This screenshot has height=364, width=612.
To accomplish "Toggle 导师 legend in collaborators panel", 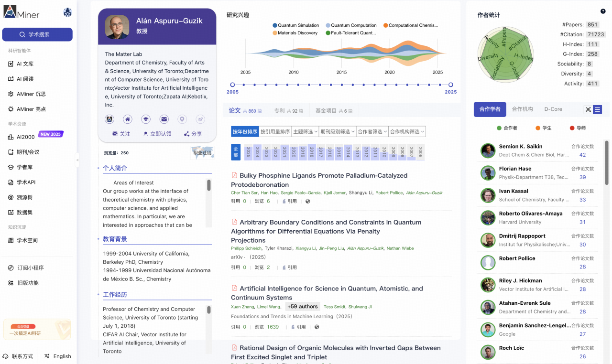I will point(578,128).
